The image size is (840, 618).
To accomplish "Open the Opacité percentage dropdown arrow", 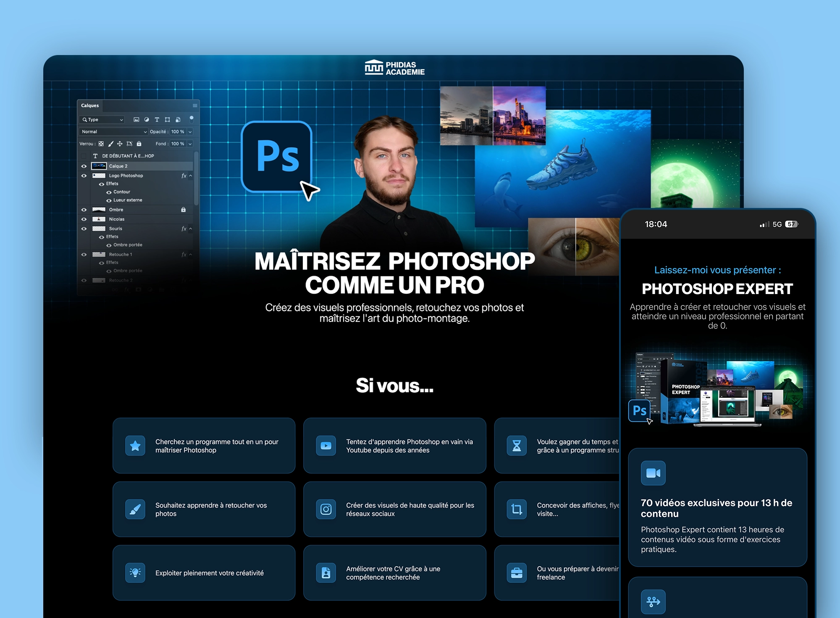I will coord(190,131).
